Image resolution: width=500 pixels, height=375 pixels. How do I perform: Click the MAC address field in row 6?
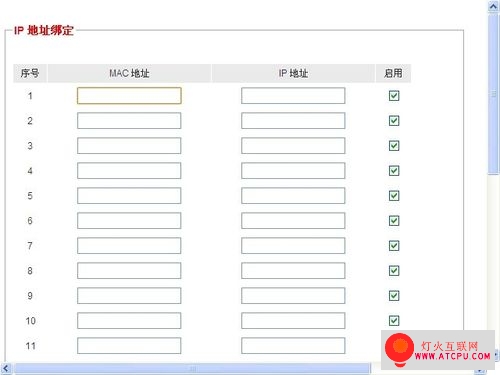[x=129, y=221]
